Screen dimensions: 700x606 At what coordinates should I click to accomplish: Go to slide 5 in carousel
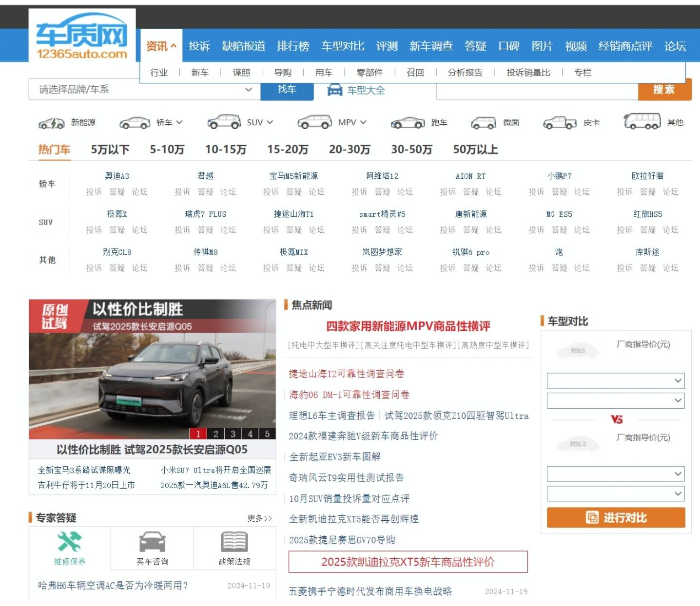tap(267, 434)
